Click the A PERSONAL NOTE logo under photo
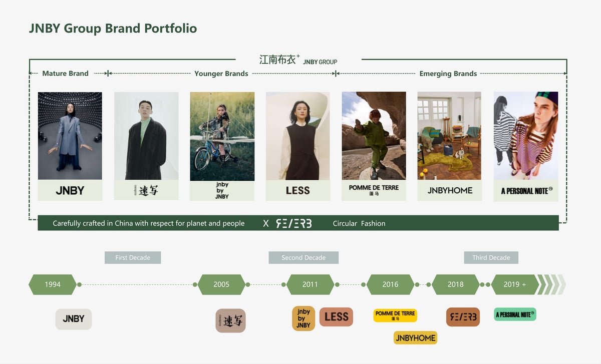This screenshot has height=364, width=601. click(x=526, y=191)
